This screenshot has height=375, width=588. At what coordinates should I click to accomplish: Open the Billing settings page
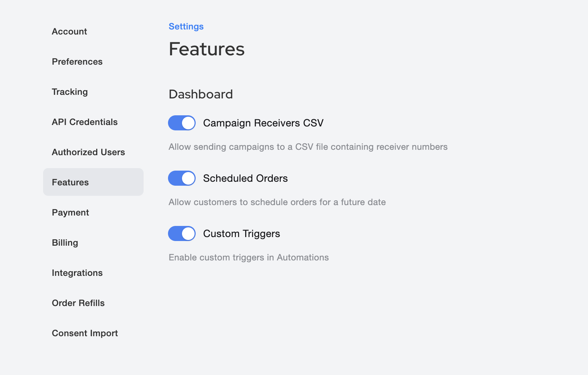(65, 243)
